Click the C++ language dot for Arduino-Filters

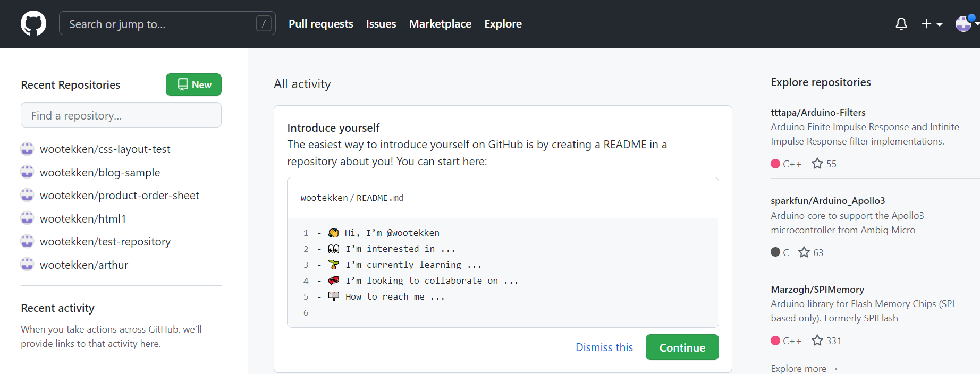pos(775,164)
